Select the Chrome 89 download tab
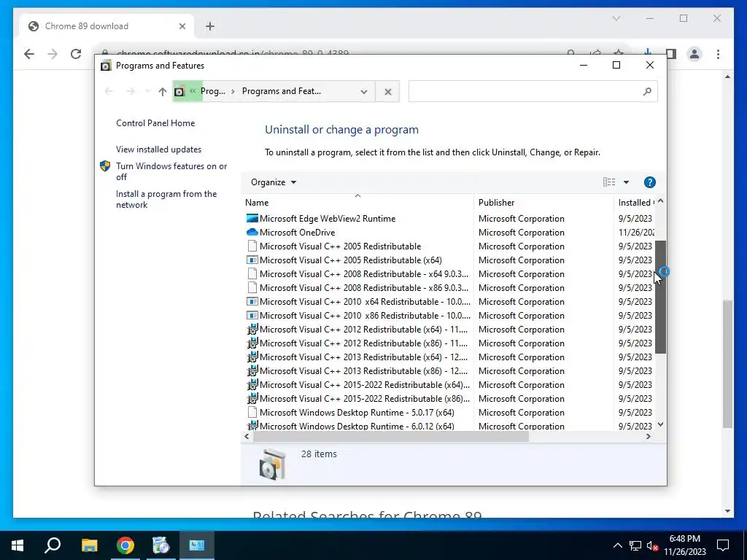 tap(107, 26)
